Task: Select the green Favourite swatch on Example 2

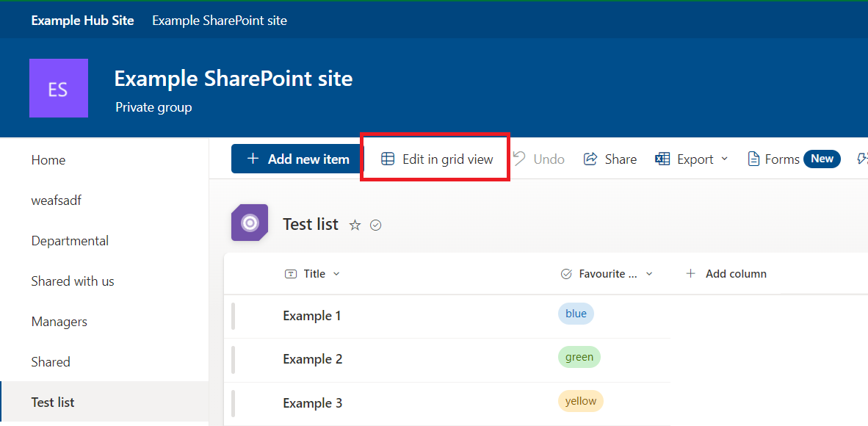Action: 579,358
